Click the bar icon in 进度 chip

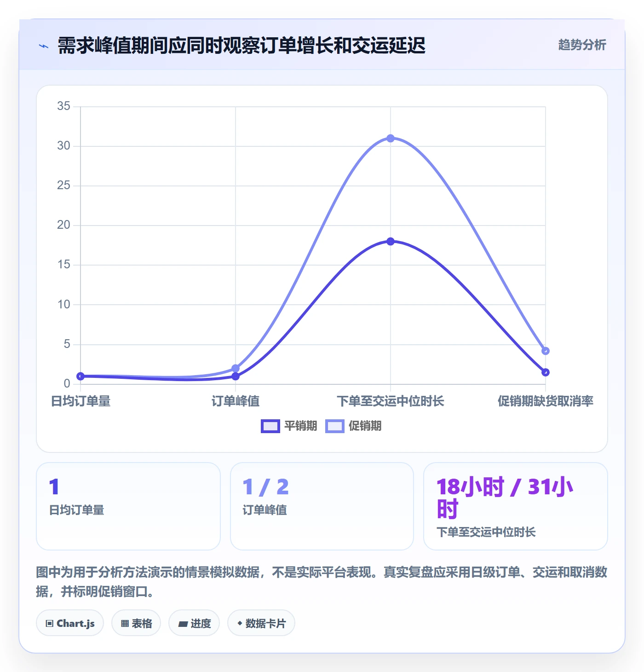pos(183,624)
